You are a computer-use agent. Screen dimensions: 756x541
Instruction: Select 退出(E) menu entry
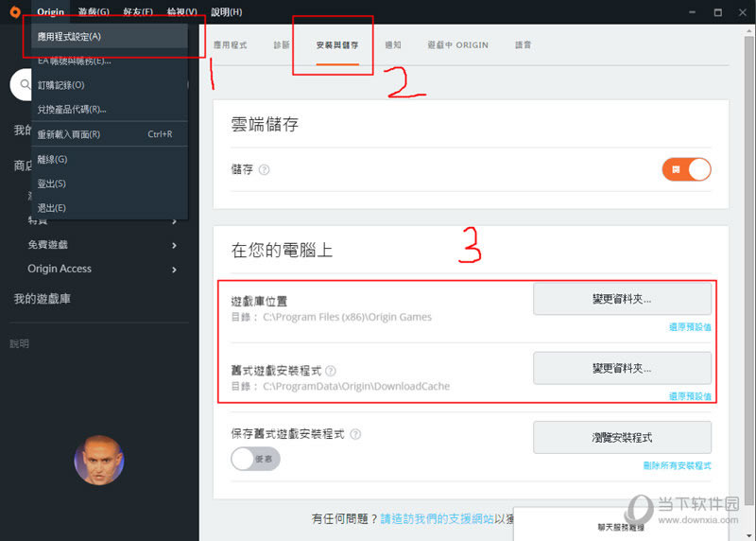coord(110,208)
